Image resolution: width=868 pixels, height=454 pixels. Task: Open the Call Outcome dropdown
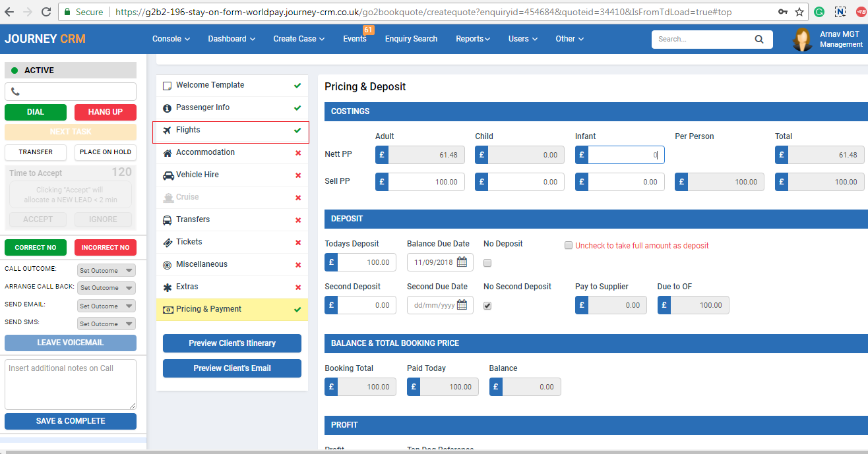coord(106,270)
